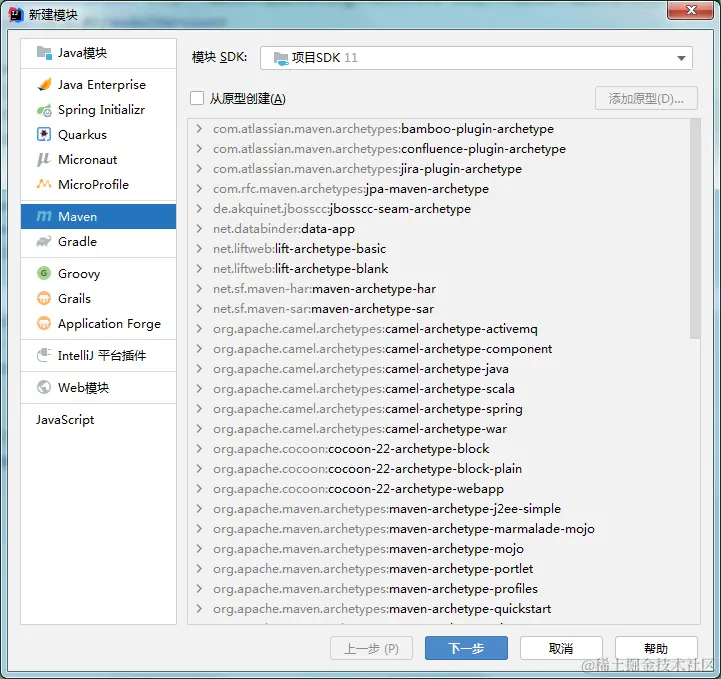
Task: Click the Spring Initializr leaf icon
Action: click(44, 110)
